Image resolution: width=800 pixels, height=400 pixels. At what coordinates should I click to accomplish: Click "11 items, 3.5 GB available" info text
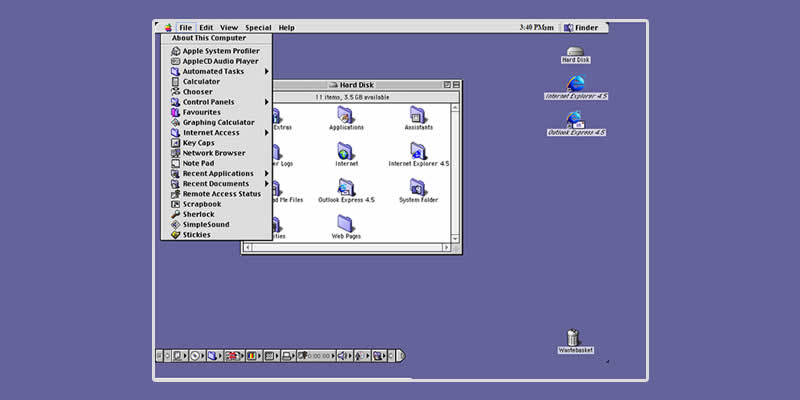(352, 97)
